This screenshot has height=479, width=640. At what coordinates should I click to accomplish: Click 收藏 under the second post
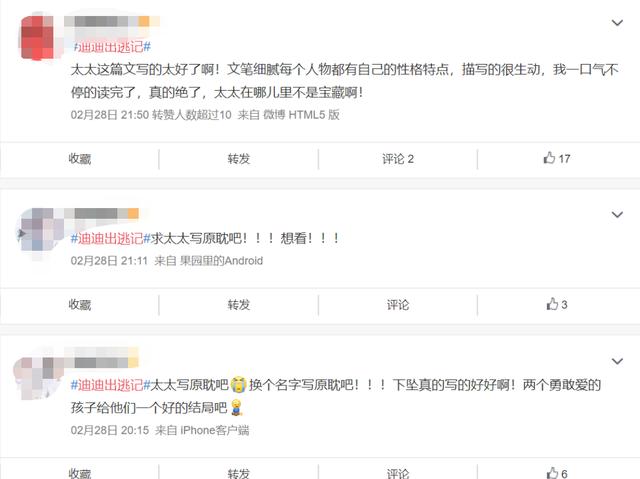80,304
